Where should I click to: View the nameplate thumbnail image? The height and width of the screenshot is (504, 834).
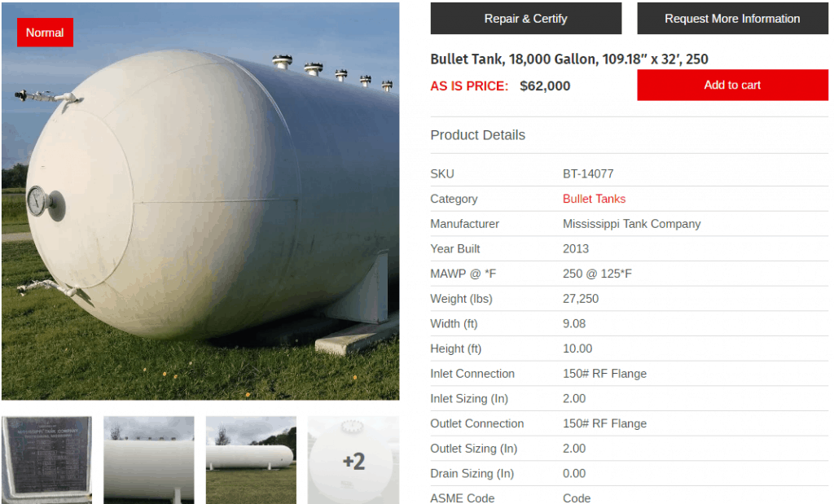coord(46,460)
